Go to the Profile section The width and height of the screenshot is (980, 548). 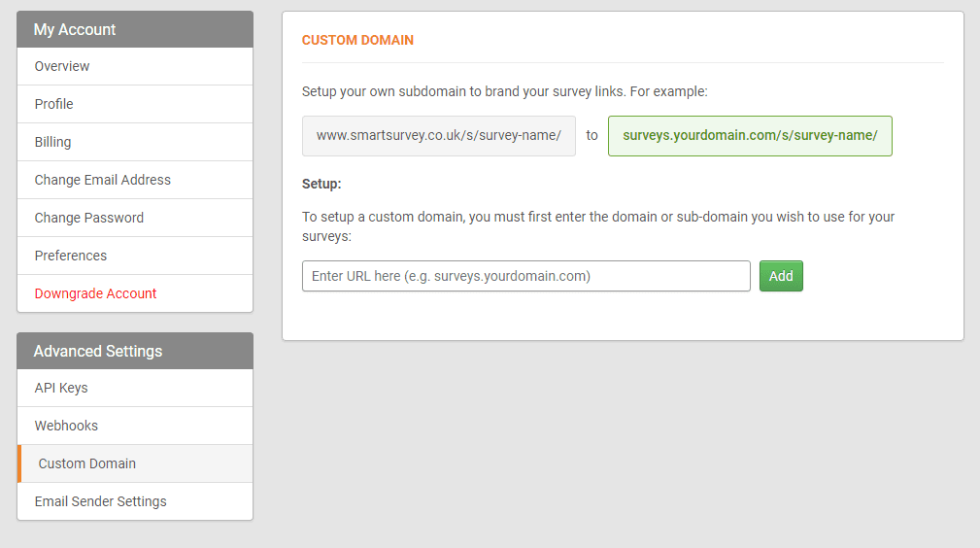tap(54, 104)
